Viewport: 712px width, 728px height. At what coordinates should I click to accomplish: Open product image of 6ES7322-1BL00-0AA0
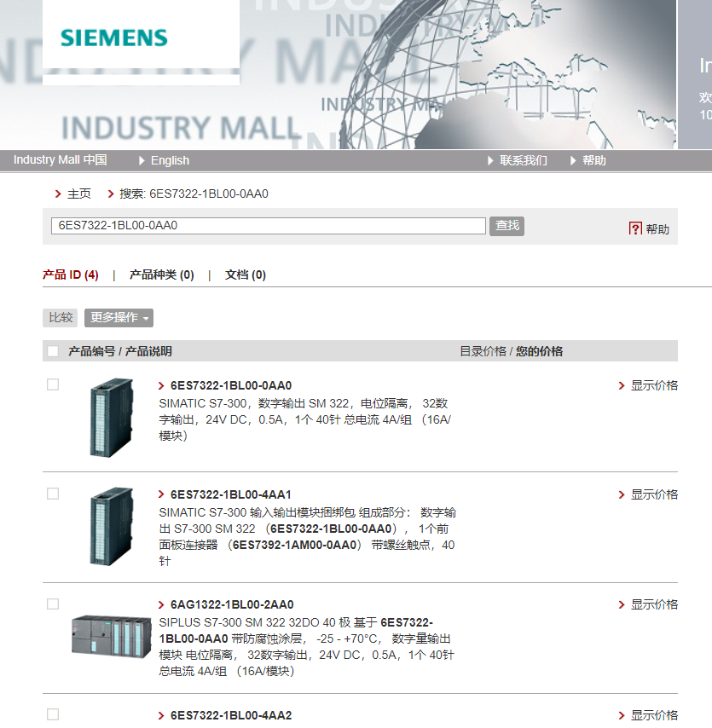pos(112,417)
